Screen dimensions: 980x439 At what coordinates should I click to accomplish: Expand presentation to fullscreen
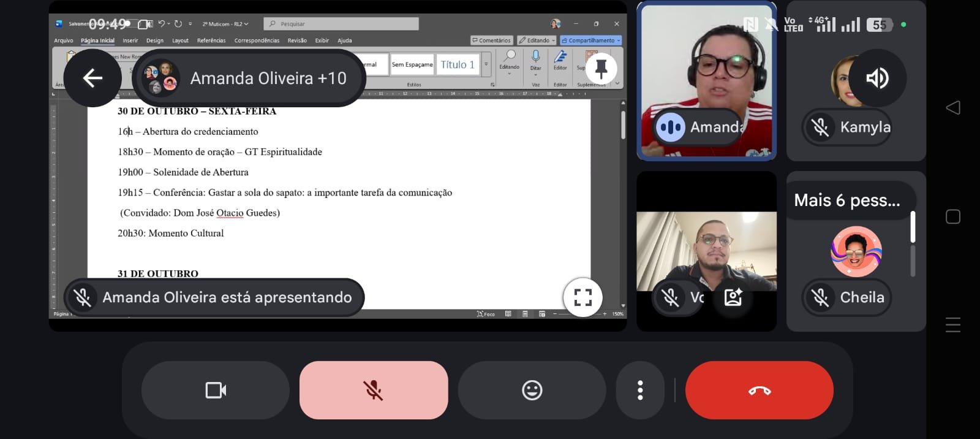click(x=582, y=297)
